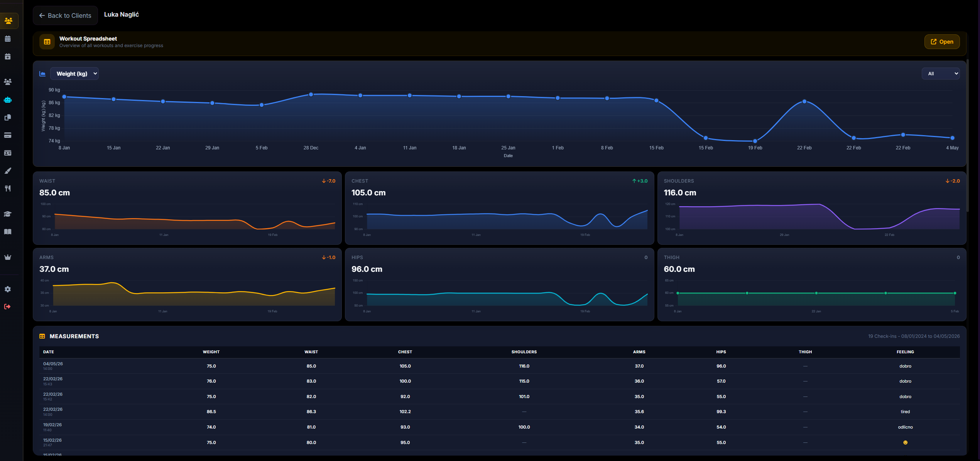980x461 pixels.
Task: Click the FEELING column header
Action: click(x=905, y=352)
